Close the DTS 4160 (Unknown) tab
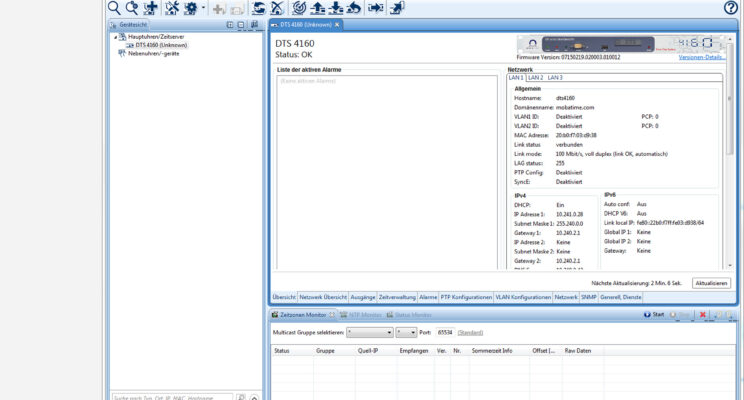Viewport: 744px width, 400px height. tap(337, 25)
